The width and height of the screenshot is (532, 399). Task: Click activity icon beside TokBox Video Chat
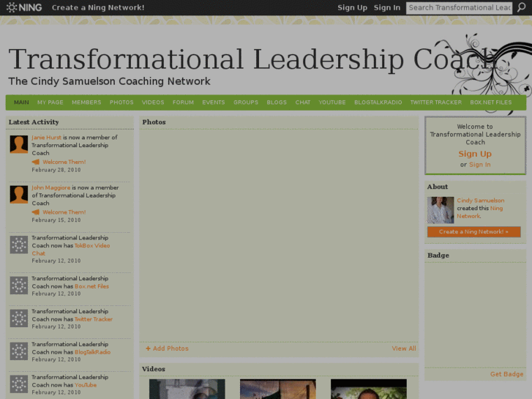[19, 245]
